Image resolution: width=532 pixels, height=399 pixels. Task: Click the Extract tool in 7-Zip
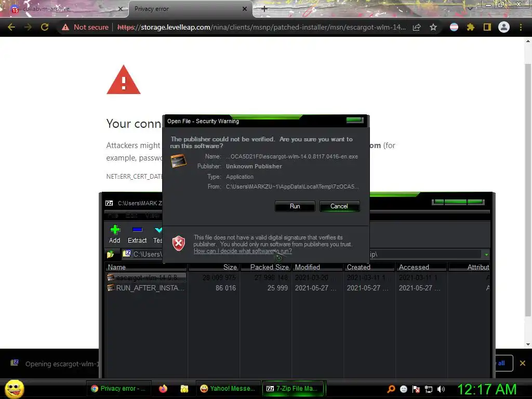[137, 234]
